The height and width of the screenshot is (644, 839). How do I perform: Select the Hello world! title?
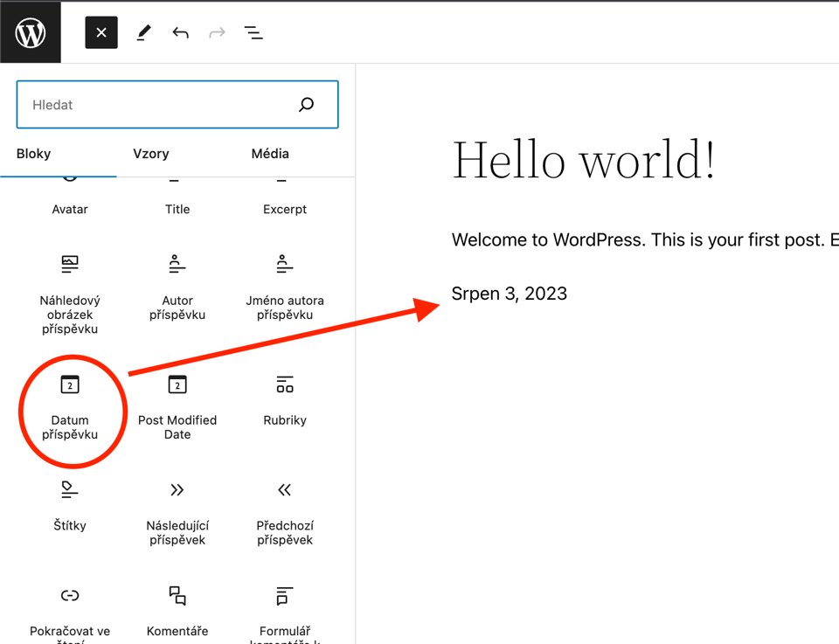pyautogui.click(x=584, y=159)
